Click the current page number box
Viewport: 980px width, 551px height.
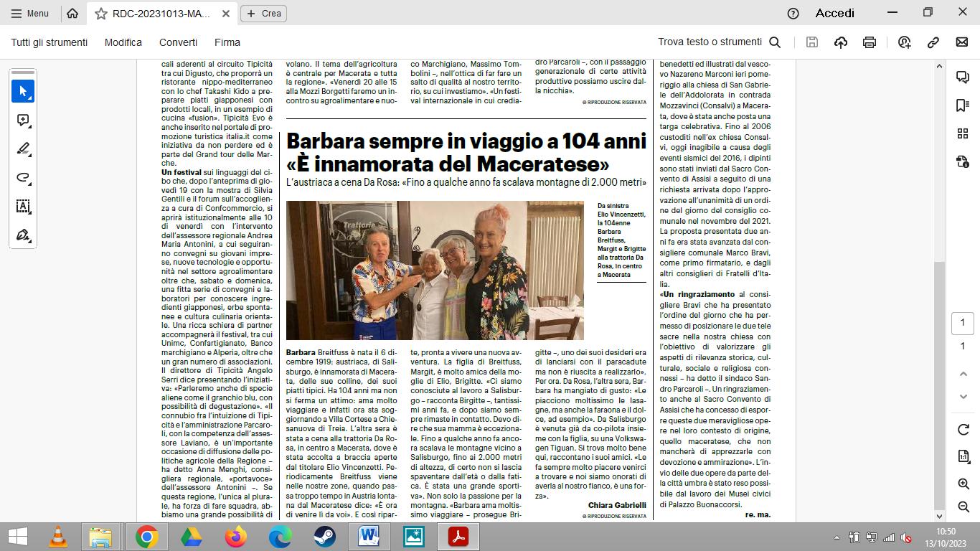coord(963,323)
